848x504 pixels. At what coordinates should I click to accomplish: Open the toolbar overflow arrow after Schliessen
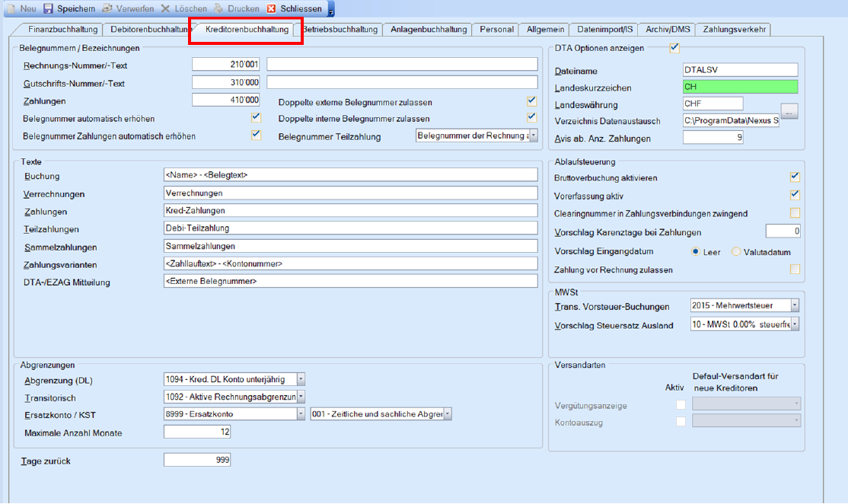(331, 9)
